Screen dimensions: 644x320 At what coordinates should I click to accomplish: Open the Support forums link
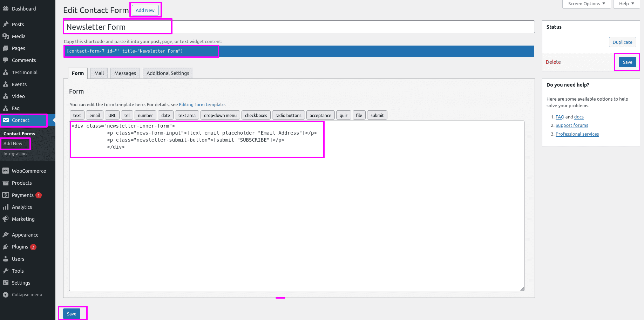pos(572,125)
